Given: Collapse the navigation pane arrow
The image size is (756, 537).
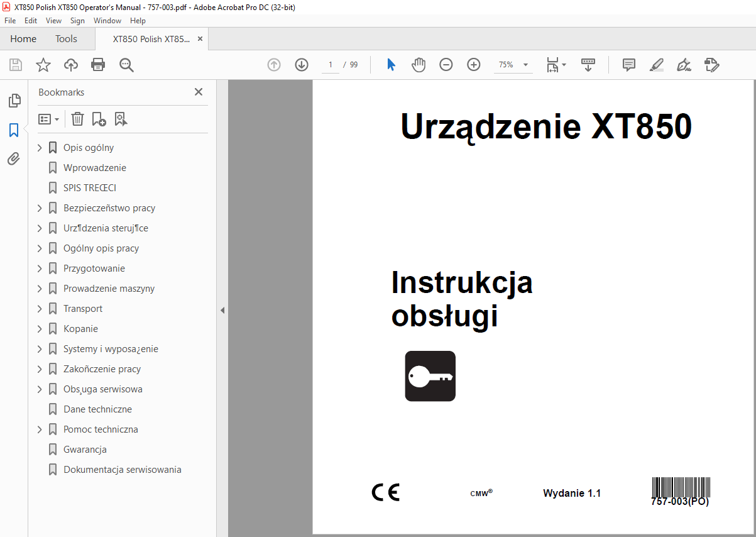Looking at the screenshot, I should [222, 310].
